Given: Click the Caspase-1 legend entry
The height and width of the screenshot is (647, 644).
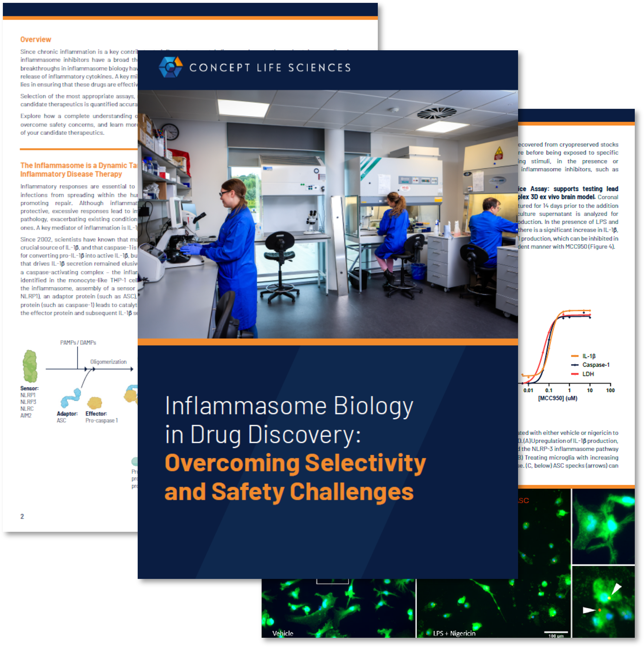Looking at the screenshot, I should click(x=595, y=365).
